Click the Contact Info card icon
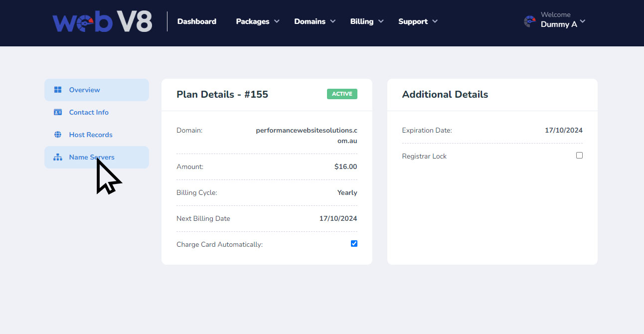This screenshot has width=644, height=334. click(58, 112)
